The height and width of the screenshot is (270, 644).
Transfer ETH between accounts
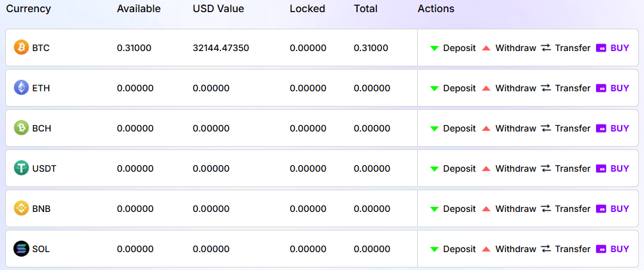pos(572,88)
